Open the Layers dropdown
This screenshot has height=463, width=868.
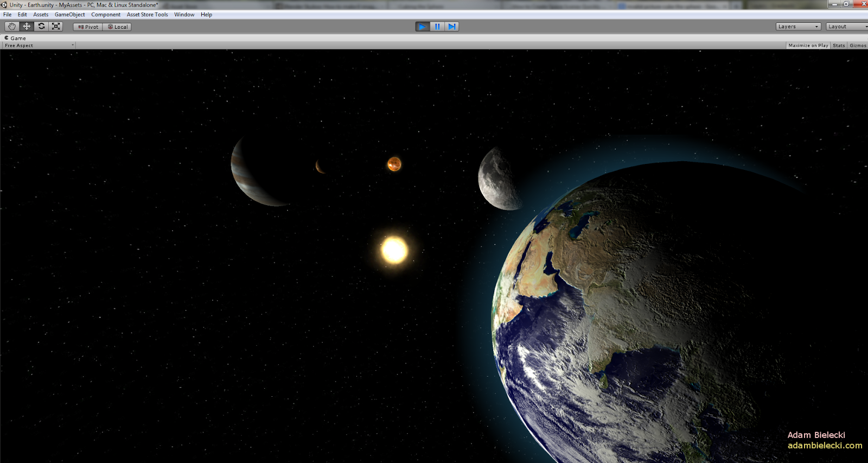(798, 27)
